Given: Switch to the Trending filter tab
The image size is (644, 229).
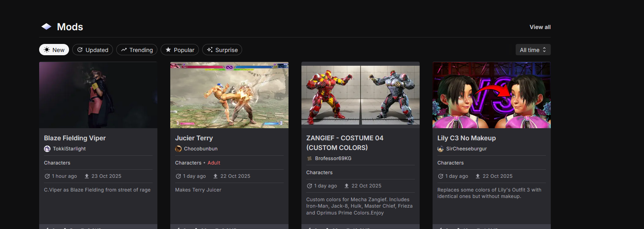Looking at the screenshot, I should pos(137,50).
